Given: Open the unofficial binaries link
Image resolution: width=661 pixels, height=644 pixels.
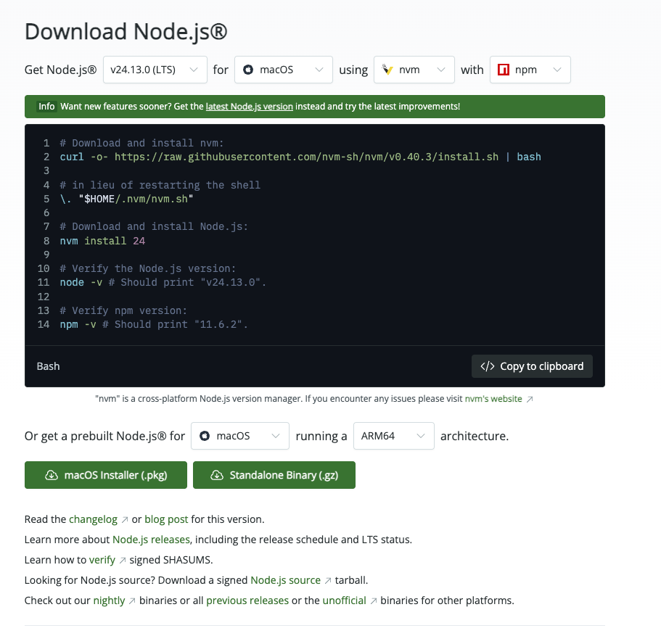Looking at the screenshot, I should pyautogui.click(x=344, y=600).
